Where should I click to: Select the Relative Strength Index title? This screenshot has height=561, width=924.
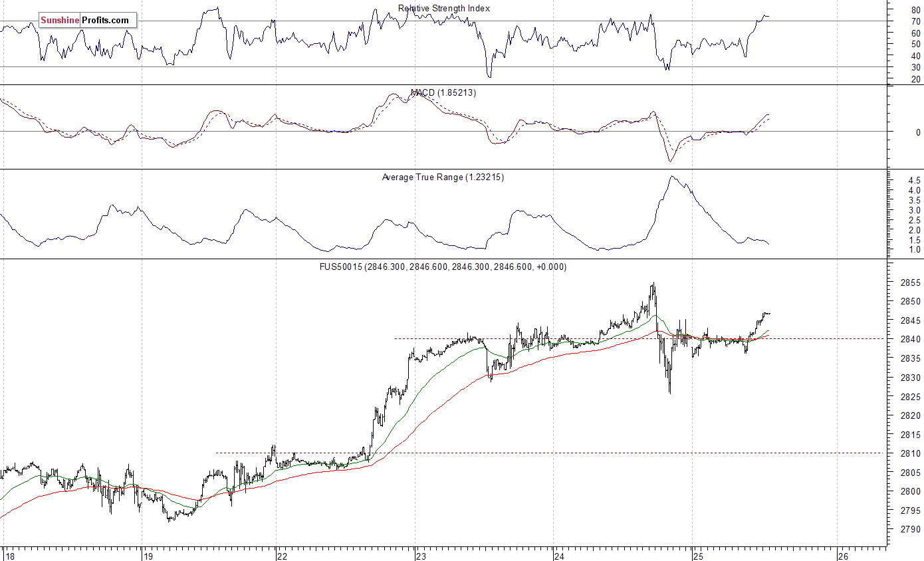444,9
